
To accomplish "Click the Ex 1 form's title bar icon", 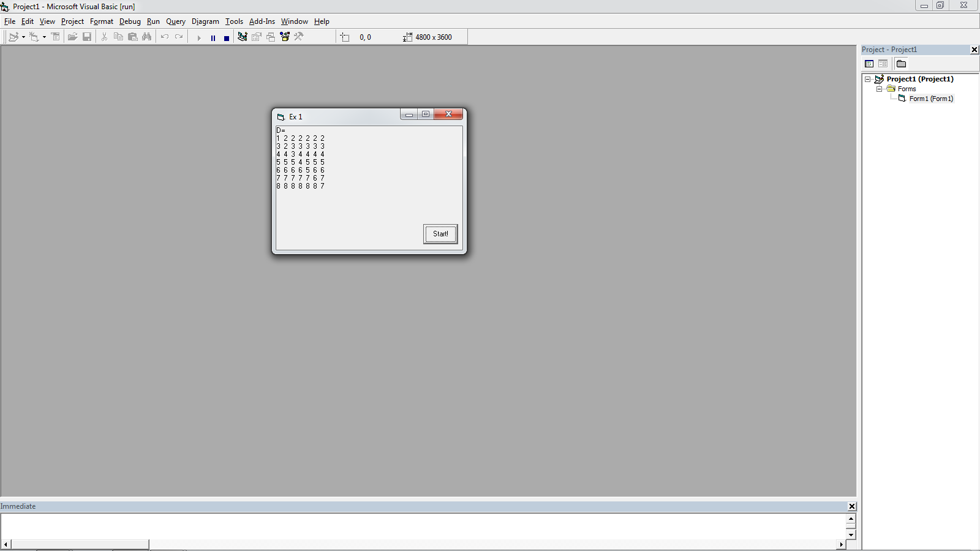I will point(281,117).
